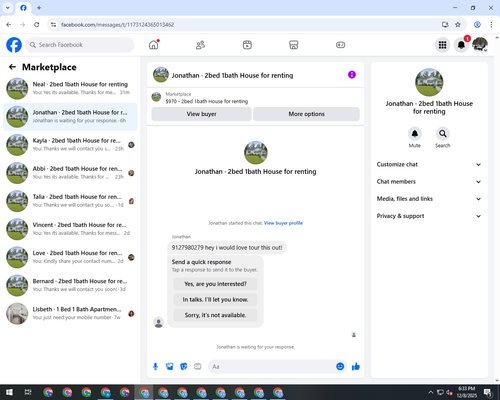Open the Friends icon in top navigation

(x=200, y=45)
